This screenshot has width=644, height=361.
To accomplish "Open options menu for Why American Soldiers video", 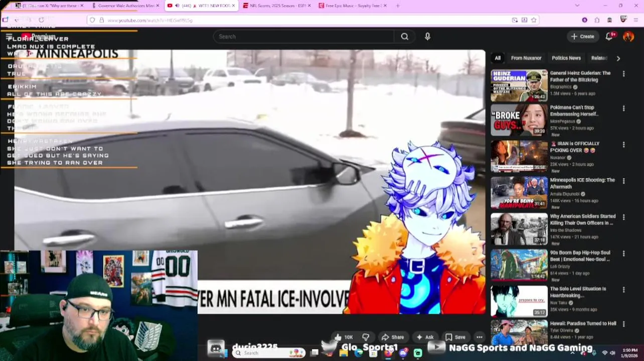I will (x=623, y=217).
